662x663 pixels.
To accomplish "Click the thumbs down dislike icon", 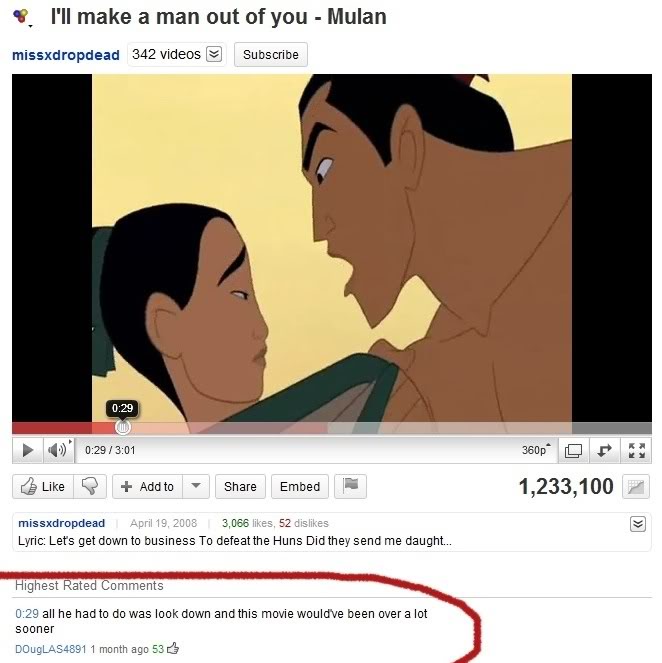I will coord(90,486).
